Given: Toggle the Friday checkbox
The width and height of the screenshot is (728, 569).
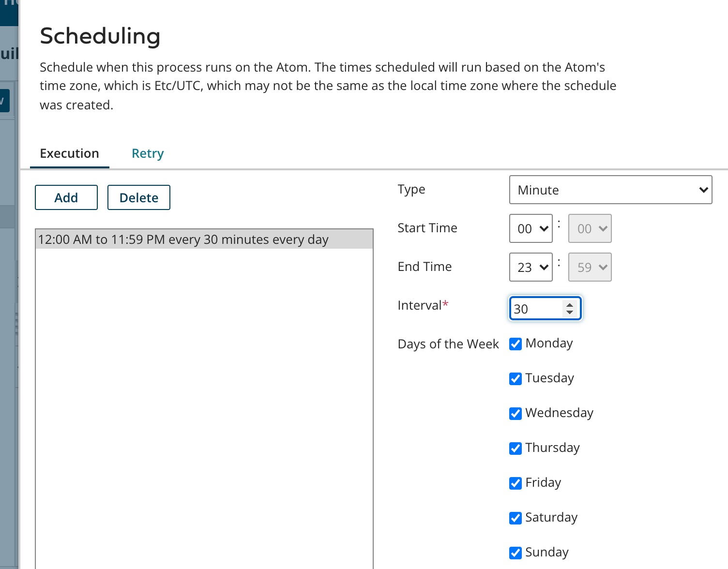Looking at the screenshot, I should (516, 483).
